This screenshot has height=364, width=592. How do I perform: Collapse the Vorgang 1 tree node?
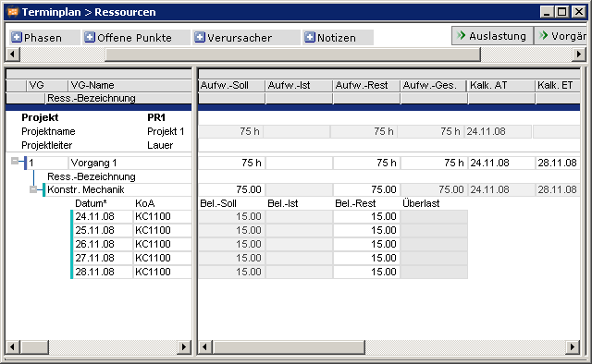[x=15, y=162]
